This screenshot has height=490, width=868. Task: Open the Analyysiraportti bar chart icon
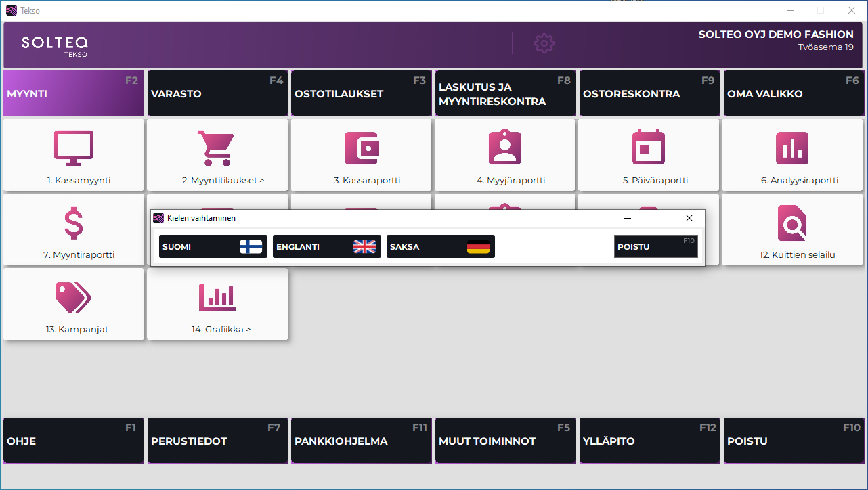[x=791, y=148]
